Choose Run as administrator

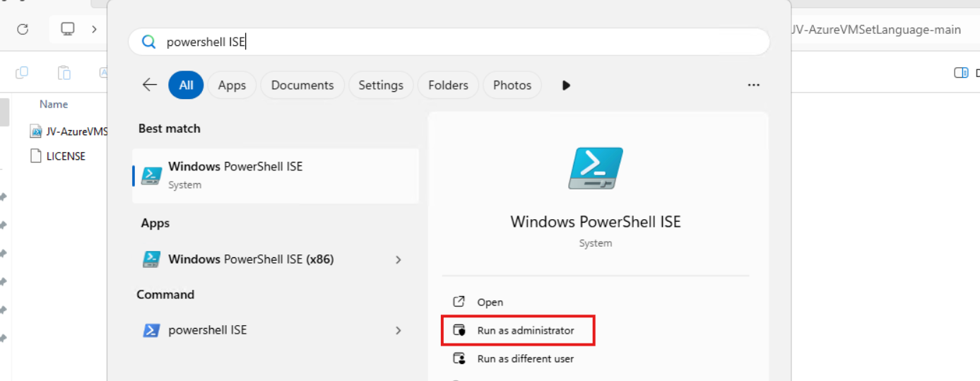pos(525,330)
